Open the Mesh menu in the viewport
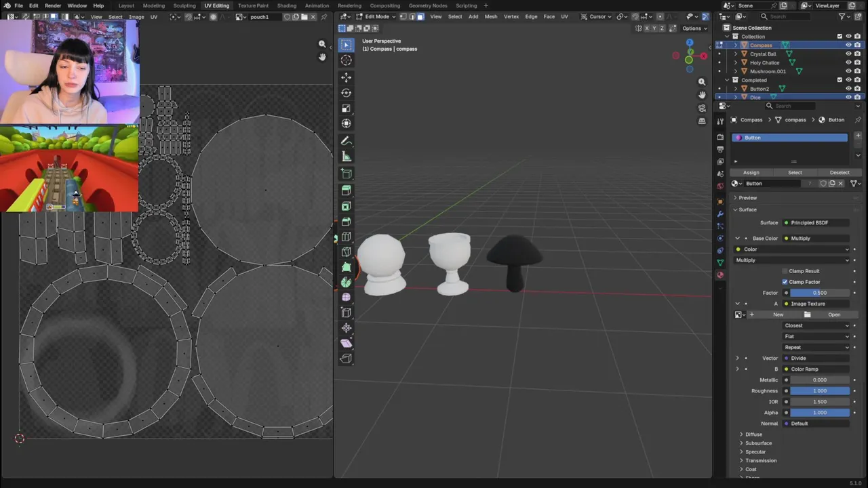Image resolution: width=868 pixels, height=488 pixels. coord(491,16)
